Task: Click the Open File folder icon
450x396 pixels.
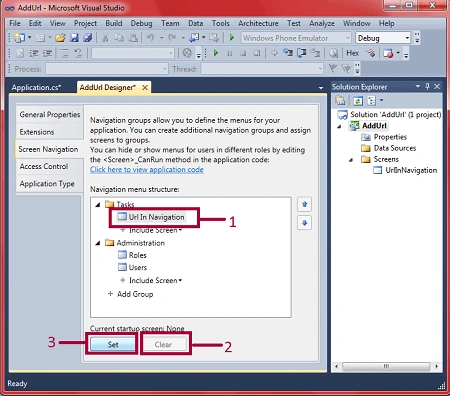Action: pyautogui.click(x=60, y=38)
